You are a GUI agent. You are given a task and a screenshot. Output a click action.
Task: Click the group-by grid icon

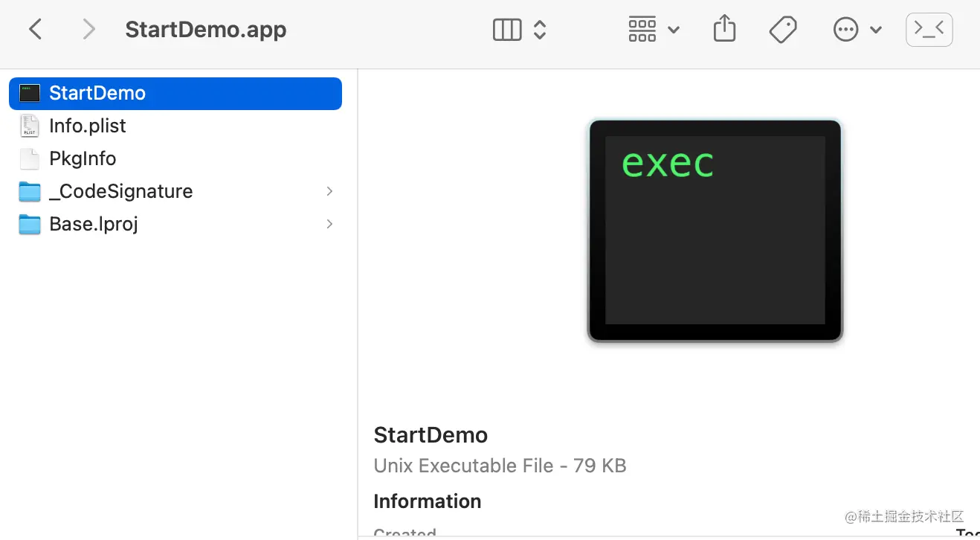[642, 30]
